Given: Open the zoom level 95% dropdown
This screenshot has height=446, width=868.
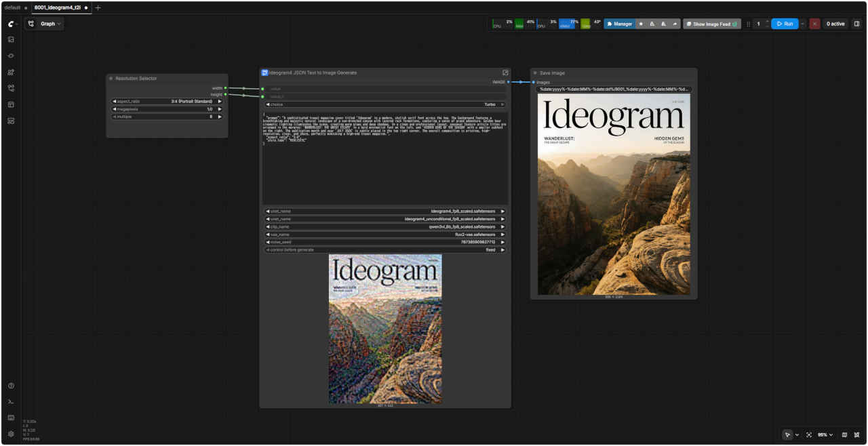Looking at the screenshot, I should tap(825, 434).
